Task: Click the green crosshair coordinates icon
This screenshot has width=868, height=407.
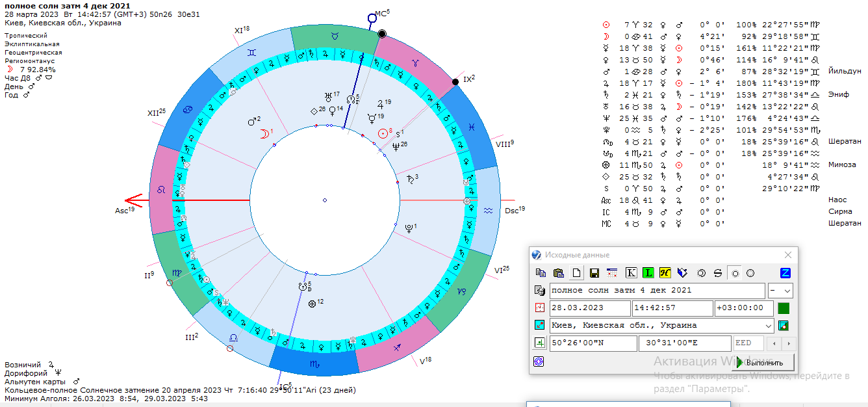Action: 539,343
